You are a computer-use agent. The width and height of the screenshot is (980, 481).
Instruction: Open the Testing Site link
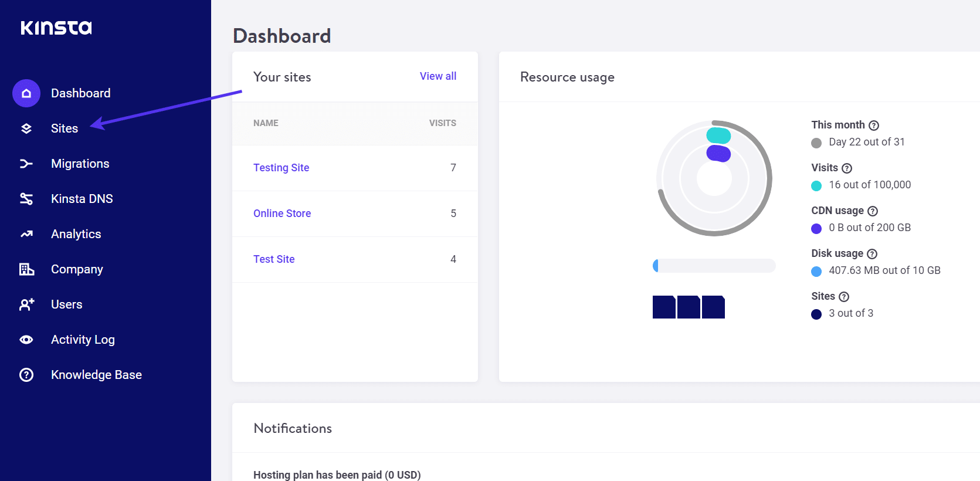tap(282, 168)
